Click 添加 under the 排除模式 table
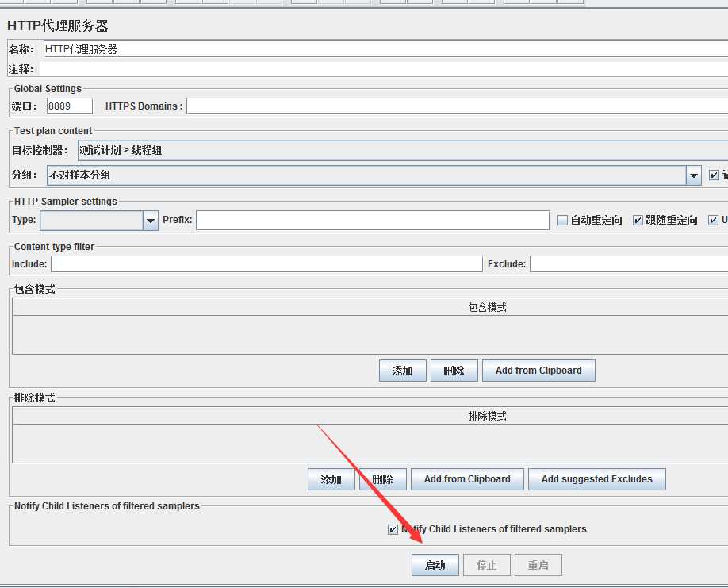728x588 pixels. (x=331, y=479)
